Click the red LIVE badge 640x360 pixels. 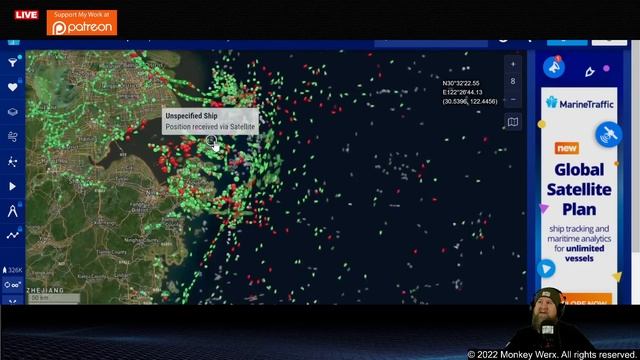click(x=26, y=15)
